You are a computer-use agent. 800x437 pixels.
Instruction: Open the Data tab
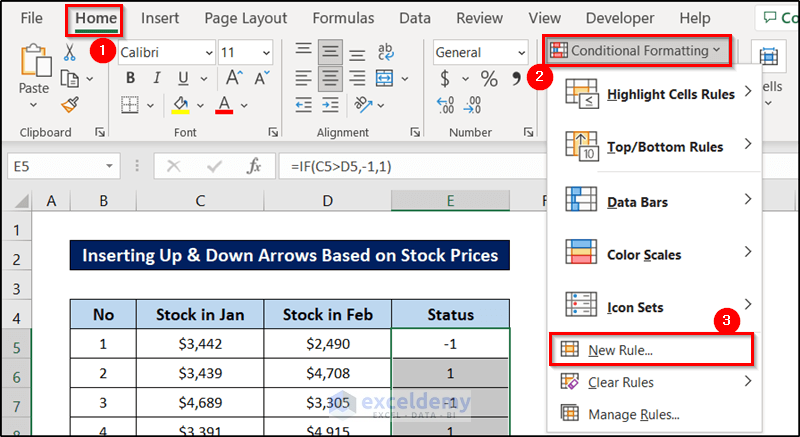[415, 18]
